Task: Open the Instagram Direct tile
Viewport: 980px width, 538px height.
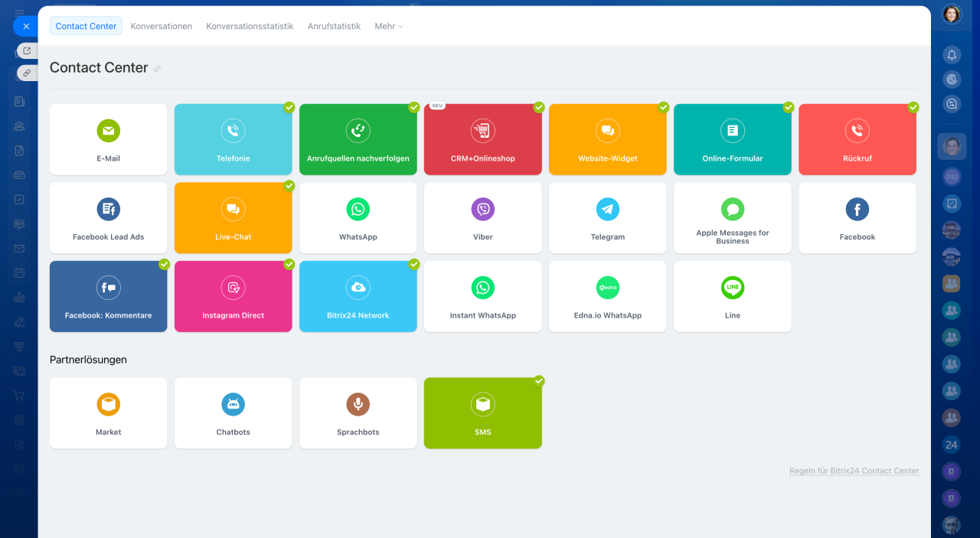Action: tap(233, 296)
